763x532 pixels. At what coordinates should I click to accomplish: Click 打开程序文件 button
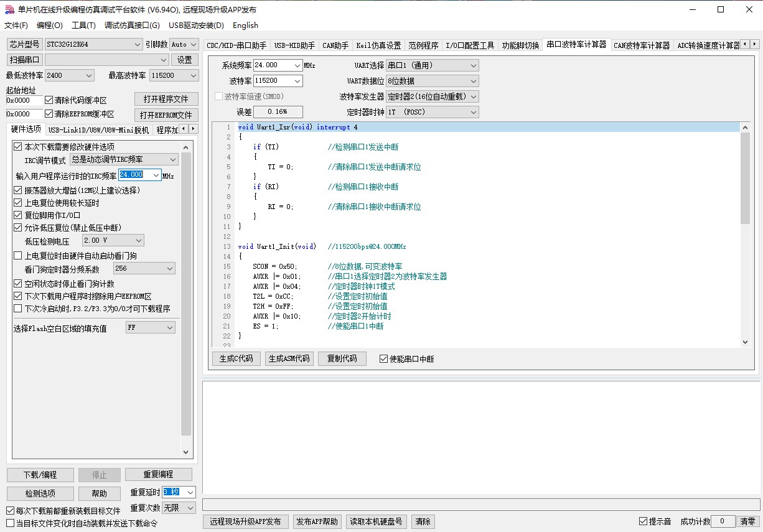coord(166,100)
